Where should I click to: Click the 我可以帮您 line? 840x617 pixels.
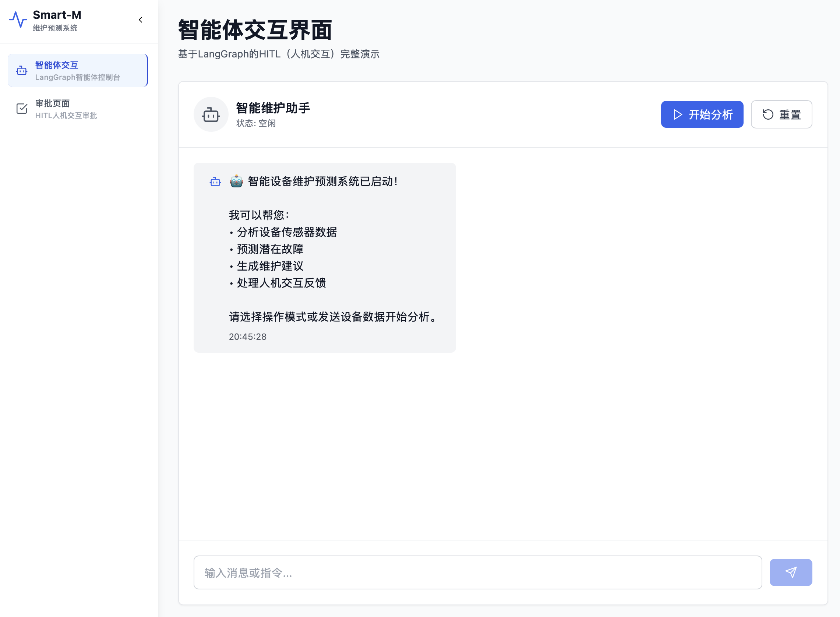pyautogui.click(x=259, y=215)
